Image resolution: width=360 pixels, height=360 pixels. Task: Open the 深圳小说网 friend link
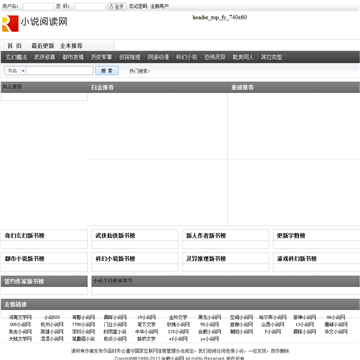click(x=83, y=332)
